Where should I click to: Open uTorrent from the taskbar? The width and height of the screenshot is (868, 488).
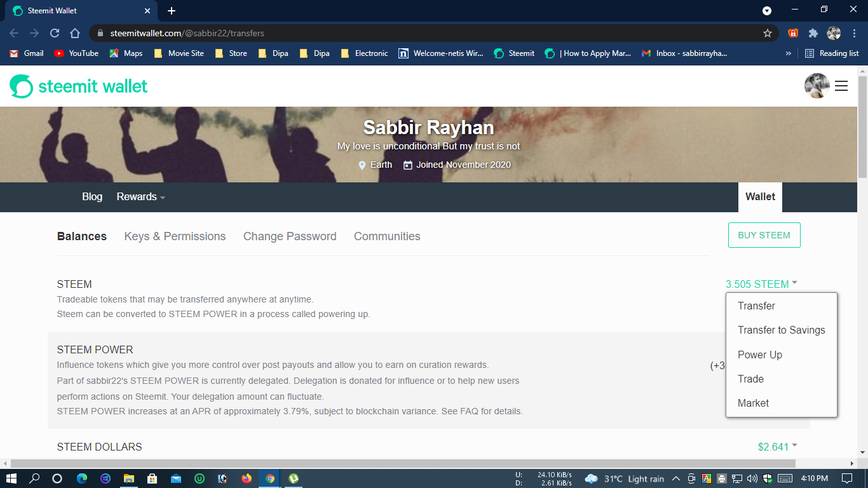click(x=294, y=478)
